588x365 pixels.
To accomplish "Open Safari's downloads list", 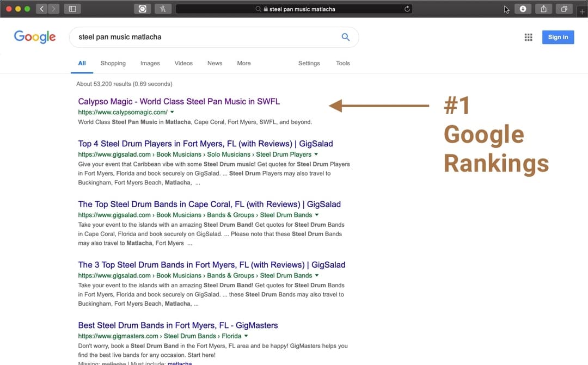I will pyautogui.click(x=523, y=8).
